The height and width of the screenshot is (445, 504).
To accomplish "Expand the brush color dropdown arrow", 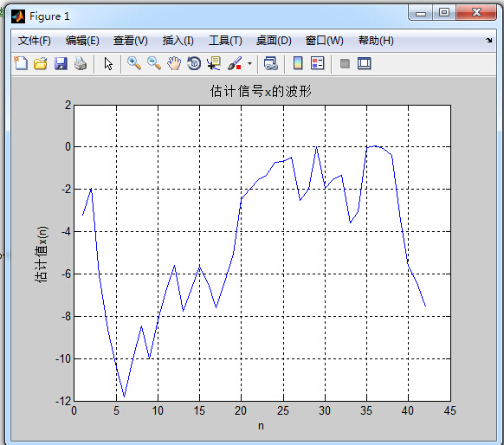I will click(249, 63).
